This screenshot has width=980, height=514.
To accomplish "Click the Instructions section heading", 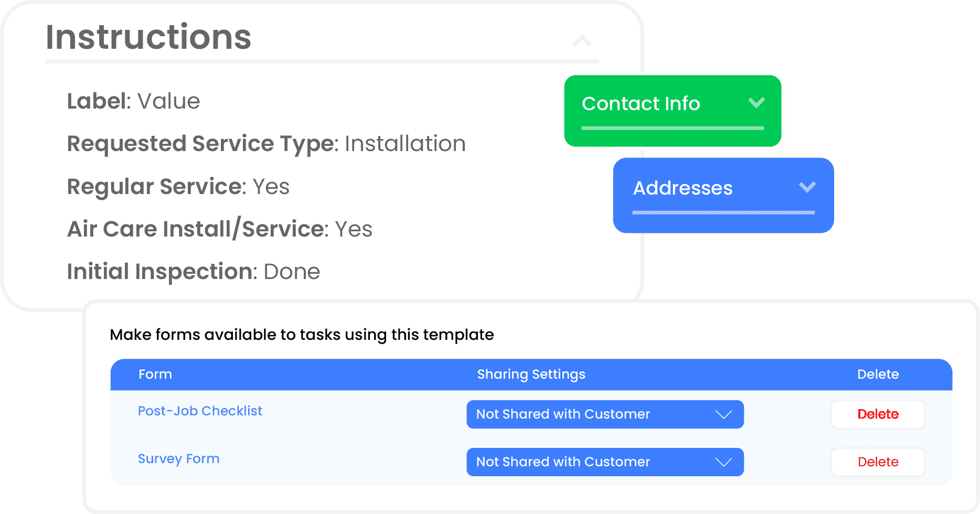I will pos(148,37).
